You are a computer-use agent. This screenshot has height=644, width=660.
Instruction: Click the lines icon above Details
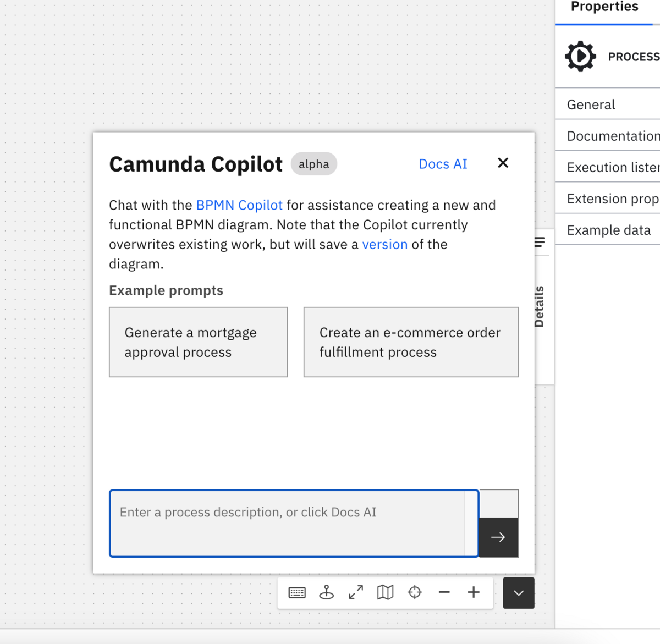pyautogui.click(x=540, y=242)
